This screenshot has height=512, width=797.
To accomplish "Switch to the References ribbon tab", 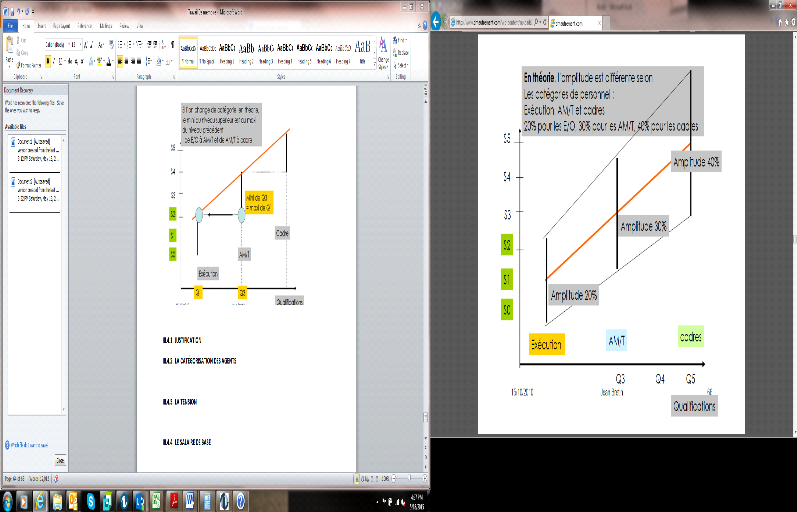I will coord(85,25).
